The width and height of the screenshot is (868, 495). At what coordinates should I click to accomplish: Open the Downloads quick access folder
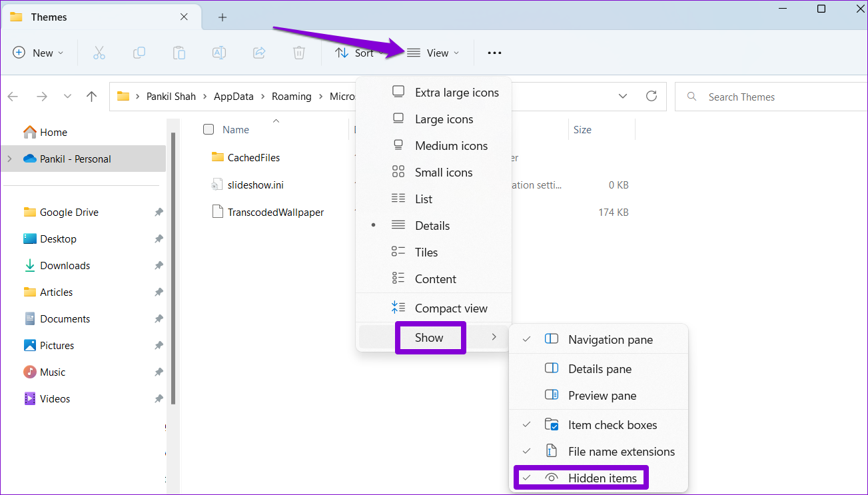coord(65,266)
